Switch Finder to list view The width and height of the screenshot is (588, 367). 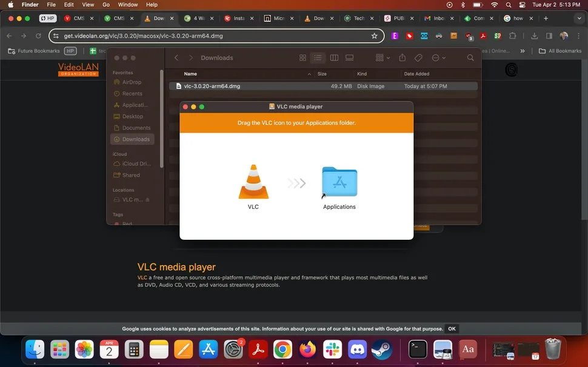(x=318, y=58)
